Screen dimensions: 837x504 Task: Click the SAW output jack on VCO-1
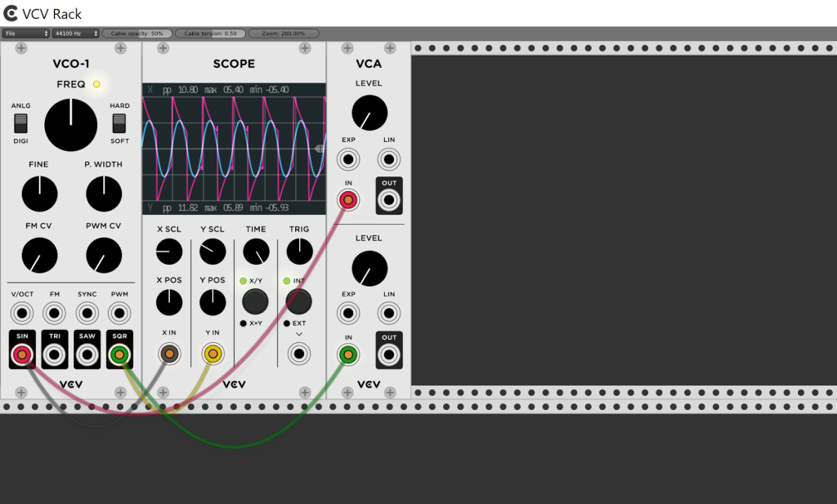[87, 355]
